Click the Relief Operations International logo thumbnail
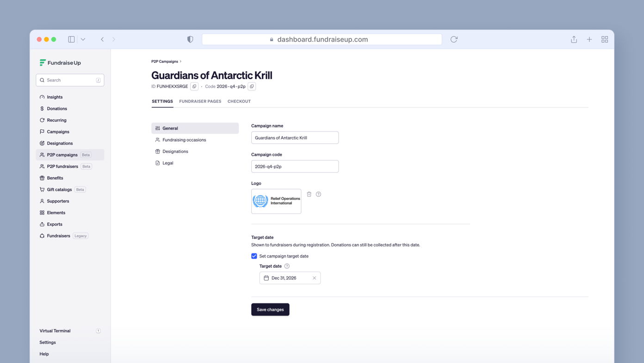This screenshot has width=644, height=363. 276,201
